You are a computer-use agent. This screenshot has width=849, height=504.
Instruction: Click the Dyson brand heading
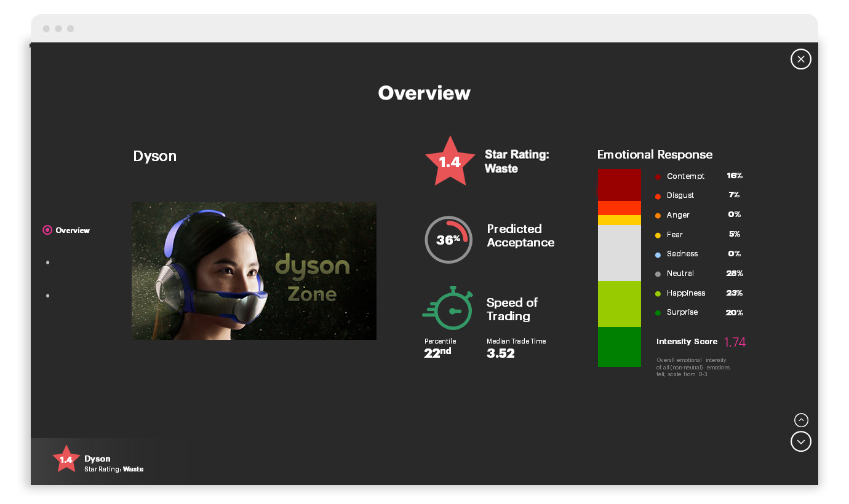(x=155, y=156)
